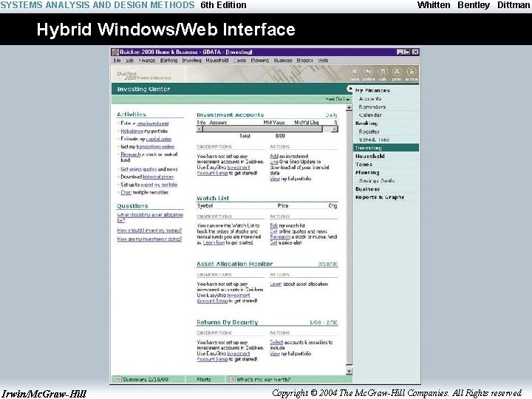This screenshot has width=532, height=399.
Task: Open the Taxes menu
Action: click(240, 61)
